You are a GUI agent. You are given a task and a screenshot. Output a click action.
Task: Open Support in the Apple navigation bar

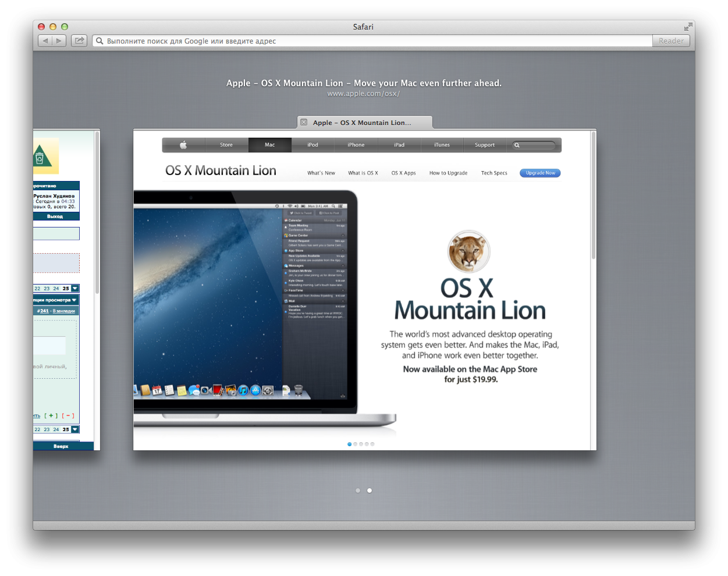(485, 145)
